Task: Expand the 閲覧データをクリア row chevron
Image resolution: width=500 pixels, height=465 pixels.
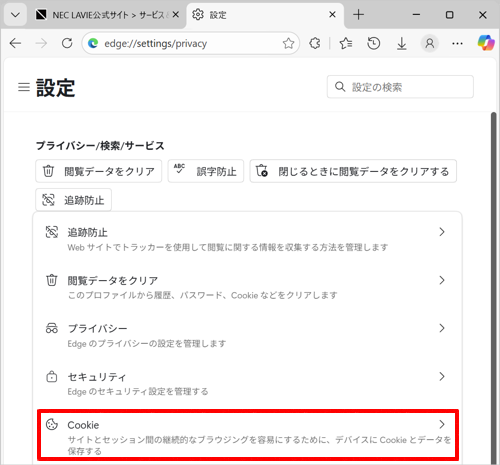Action: pyautogui.click(x=442, y=280)
